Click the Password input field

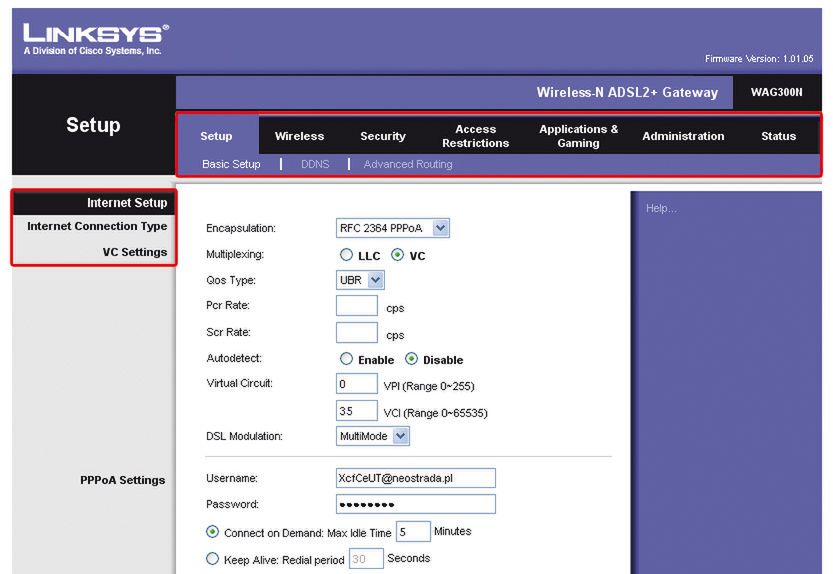[x=416, y=504]
